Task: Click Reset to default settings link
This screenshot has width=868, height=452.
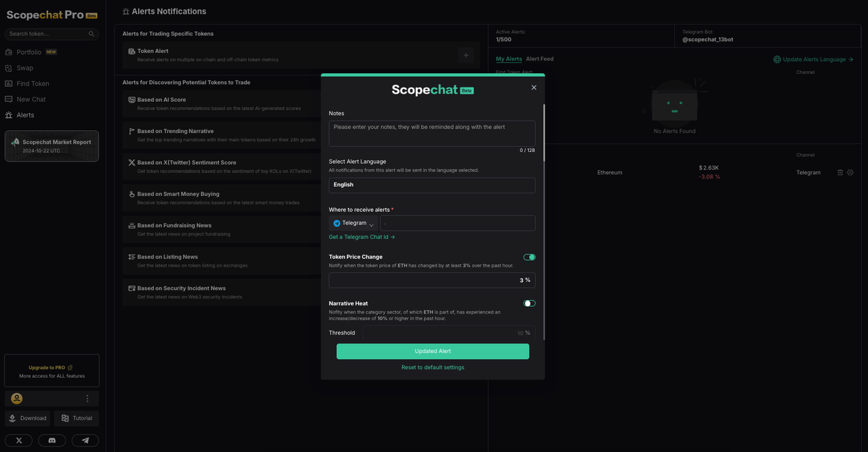Action: pyautogui.click(x=433, y=367)
